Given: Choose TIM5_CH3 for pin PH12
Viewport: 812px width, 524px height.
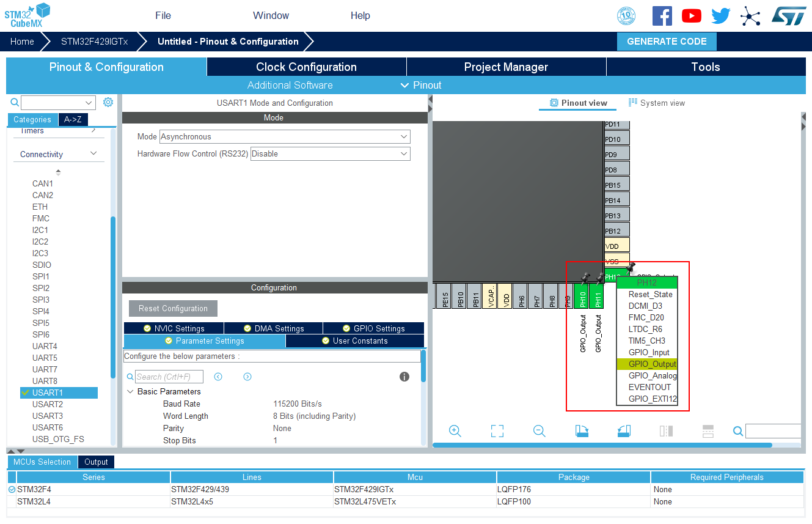Looking at the screenshot, I should tap(647, 341).
